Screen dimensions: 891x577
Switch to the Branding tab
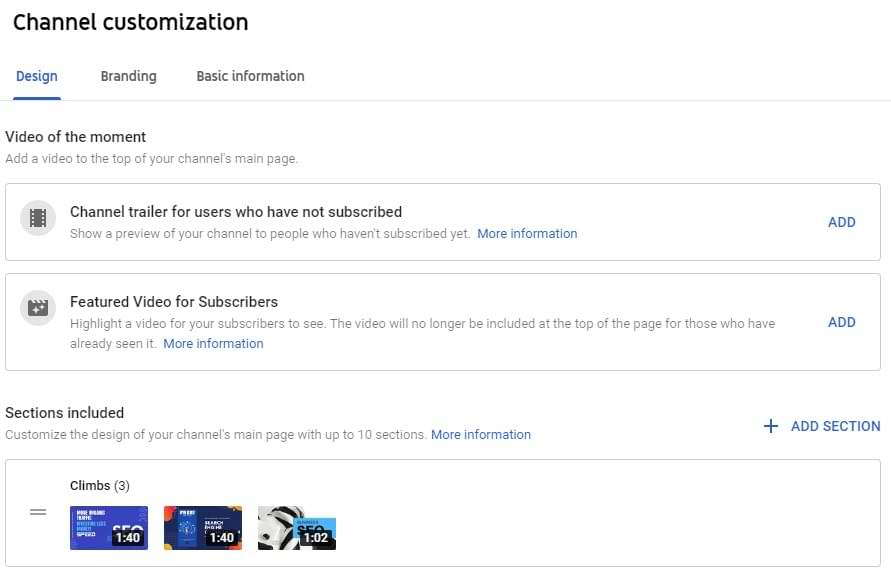pos(128,76)
